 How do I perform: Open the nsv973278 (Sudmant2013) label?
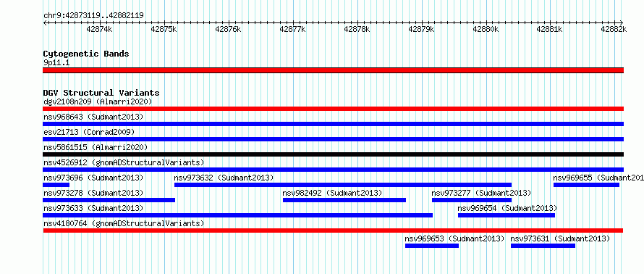pos(93,193)
